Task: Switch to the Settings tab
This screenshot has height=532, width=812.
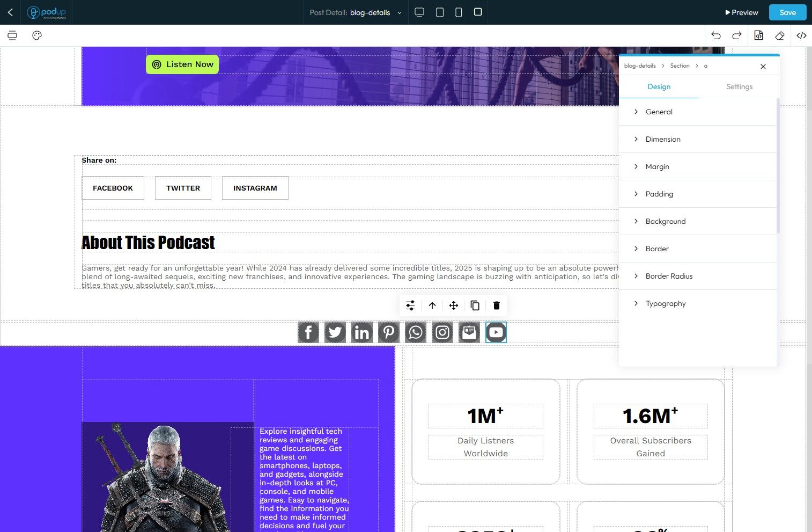Action: coord(739,86)
